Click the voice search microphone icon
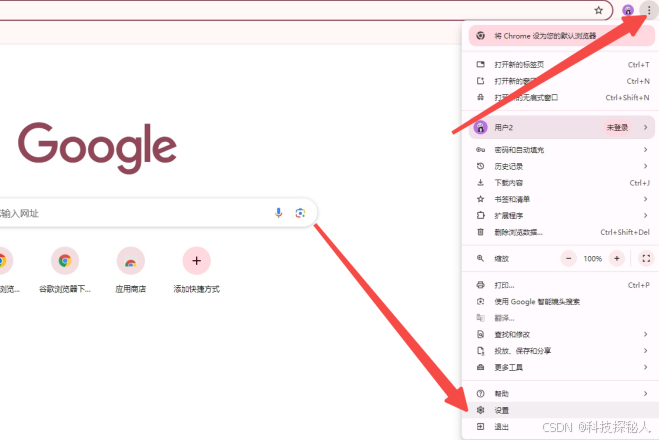Screen dimensions: 659x441 (278, 213)
